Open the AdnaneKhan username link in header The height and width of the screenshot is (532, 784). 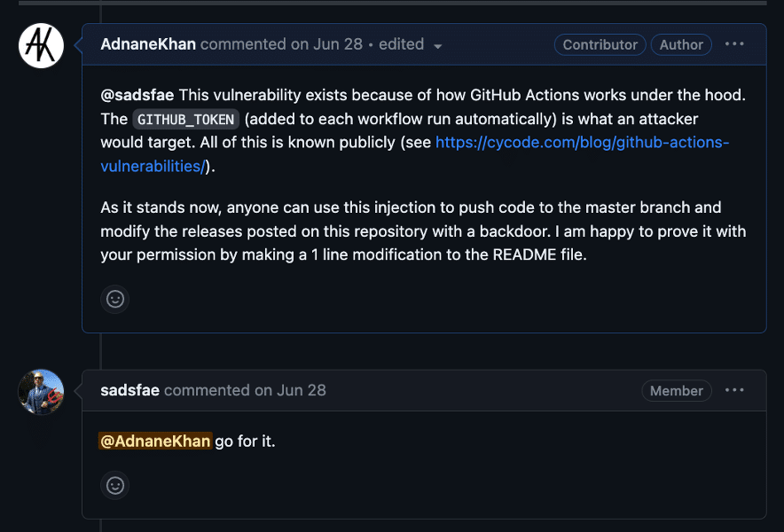coord(148,44)
